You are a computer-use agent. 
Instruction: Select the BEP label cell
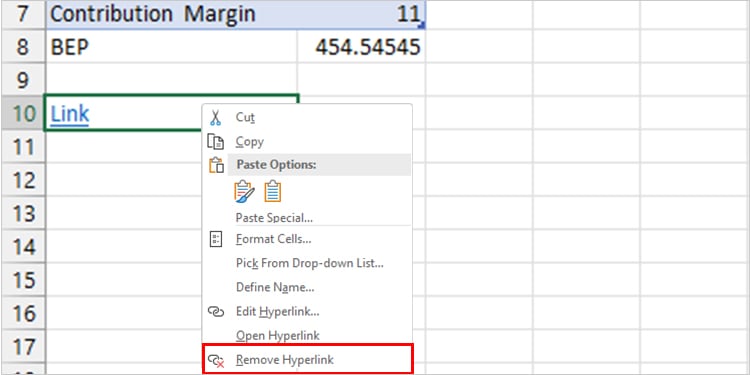(172, 47)
